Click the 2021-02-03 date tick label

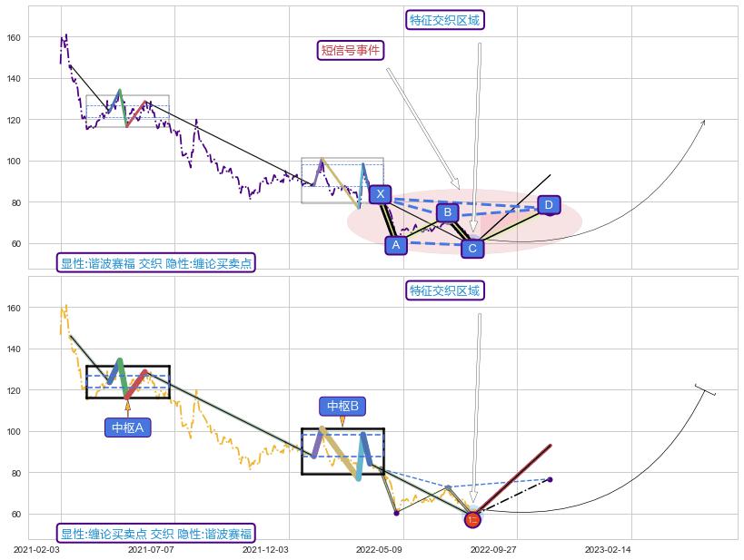point(36,550)
